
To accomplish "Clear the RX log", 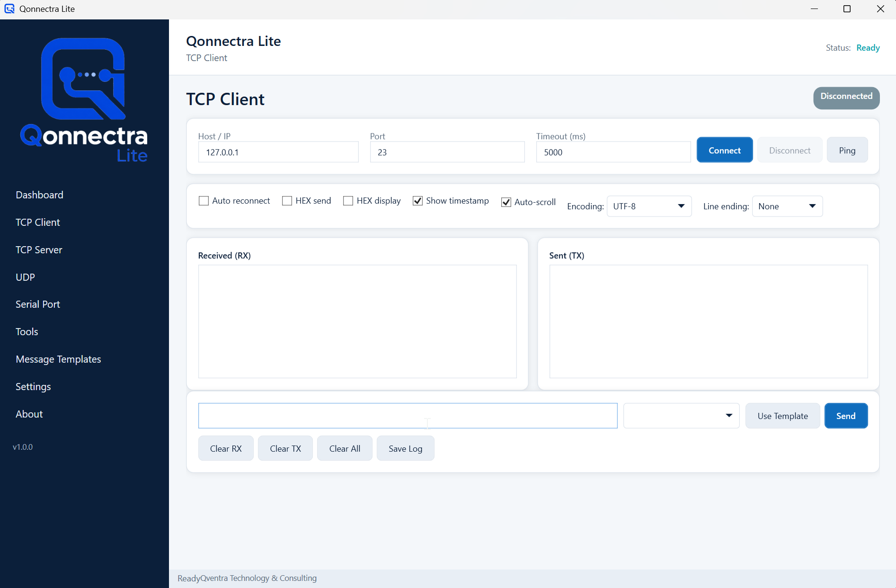I will coord(226,448).
